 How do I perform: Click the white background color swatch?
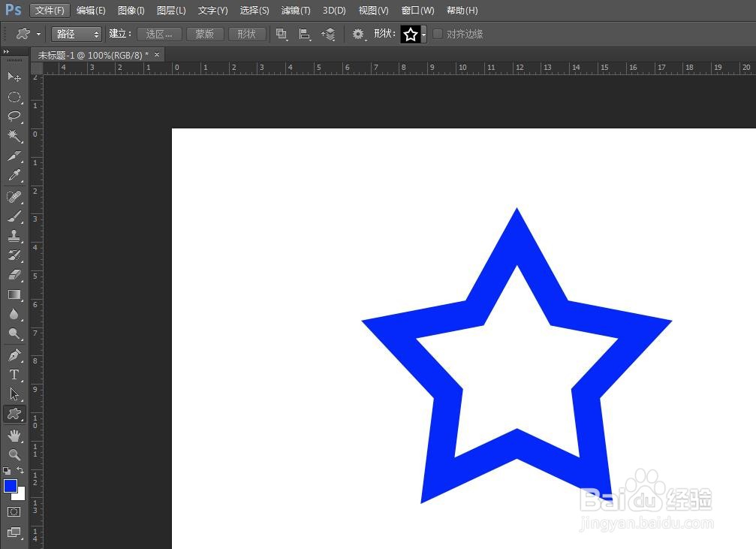pos(21,496)
